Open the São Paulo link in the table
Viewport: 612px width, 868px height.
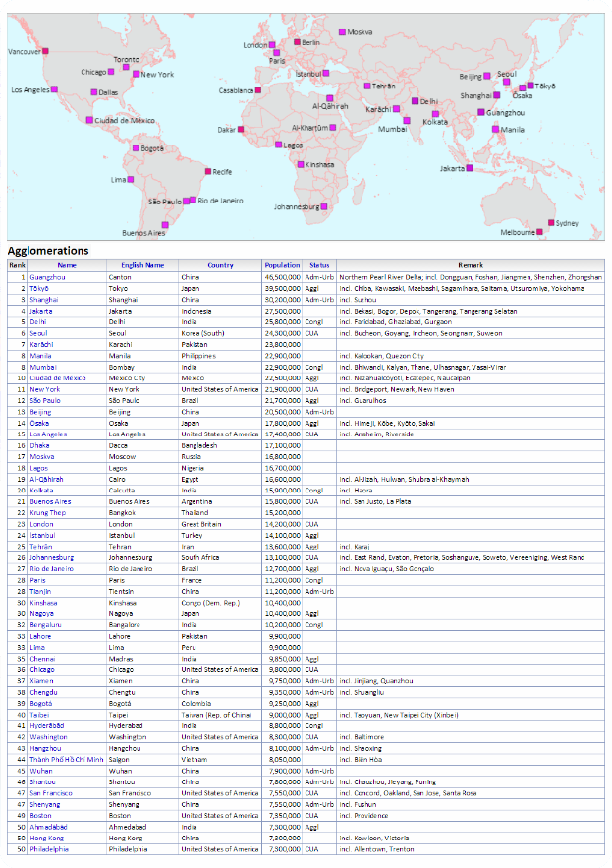(x=45, y=400)
